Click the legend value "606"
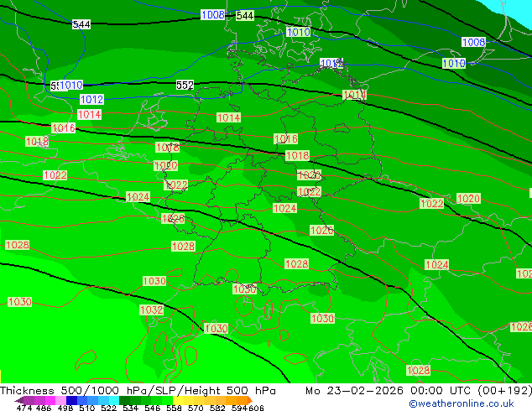The height and width of the screenshot is (411, 532). (256, 408)
